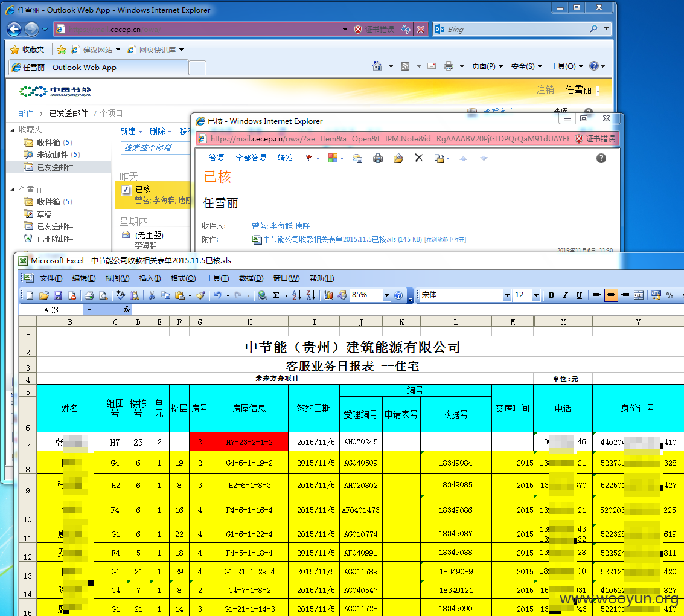The image size is (684, 616).
Task: Click the Chart Wizard icon
Action: click(328, 295)
